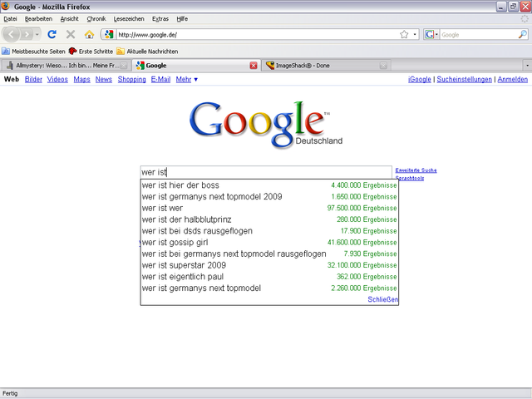Viewport: 532px width, 399px height.
Task: Open the Maps link
Action: click(81, 80)
